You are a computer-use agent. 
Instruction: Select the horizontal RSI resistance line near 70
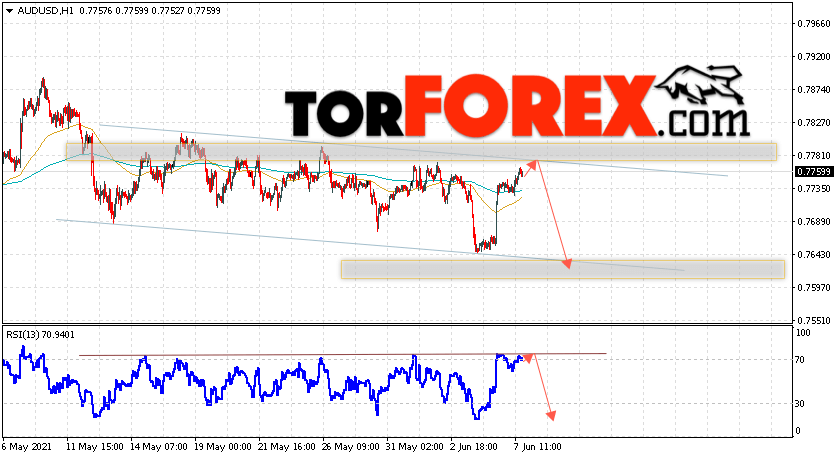coord(342,354)
